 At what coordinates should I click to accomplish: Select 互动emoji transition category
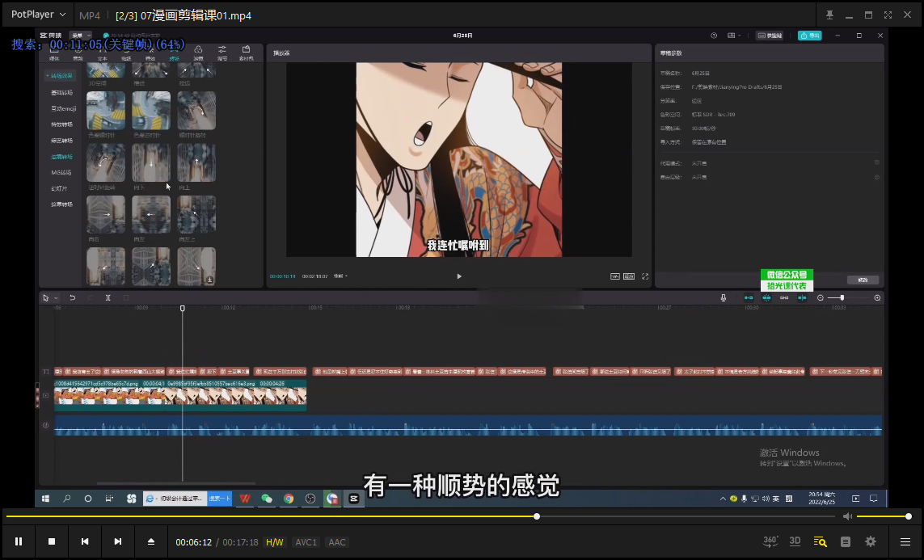(63, 108)
